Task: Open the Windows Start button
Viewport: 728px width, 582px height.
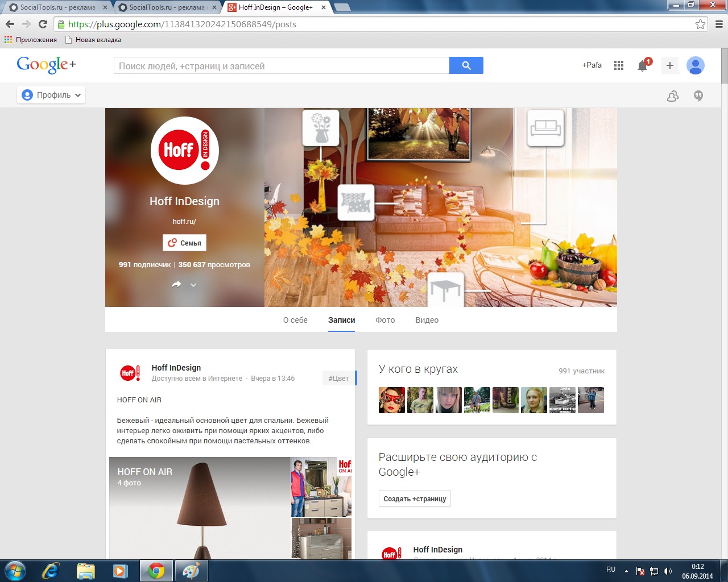Action: 15,571
